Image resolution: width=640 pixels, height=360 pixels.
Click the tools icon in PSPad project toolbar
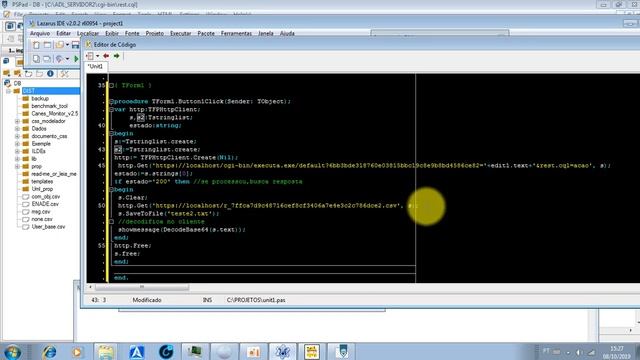pos(64,74)
